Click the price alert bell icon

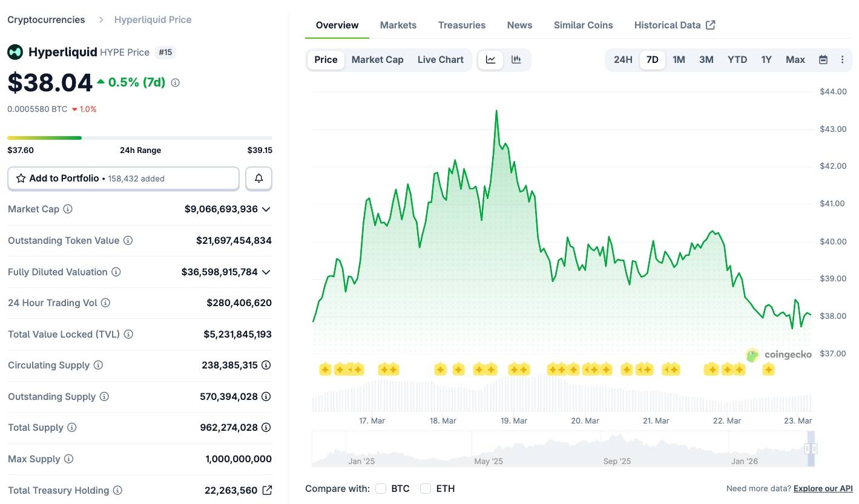[x=258, y=178]
